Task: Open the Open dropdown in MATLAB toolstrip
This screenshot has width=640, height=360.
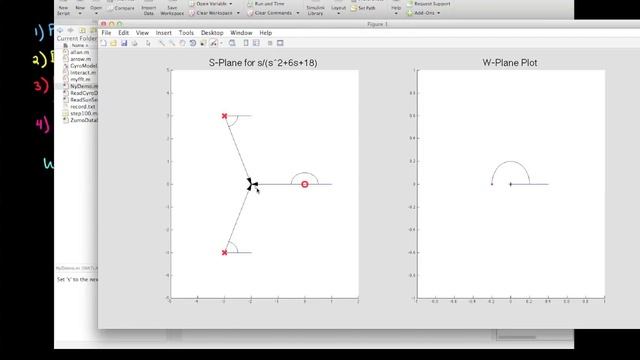Action: [x=96, y=10]
